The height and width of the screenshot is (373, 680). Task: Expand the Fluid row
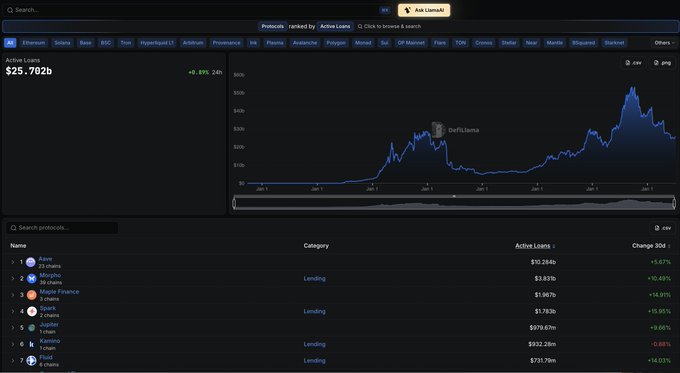(13, 360)
